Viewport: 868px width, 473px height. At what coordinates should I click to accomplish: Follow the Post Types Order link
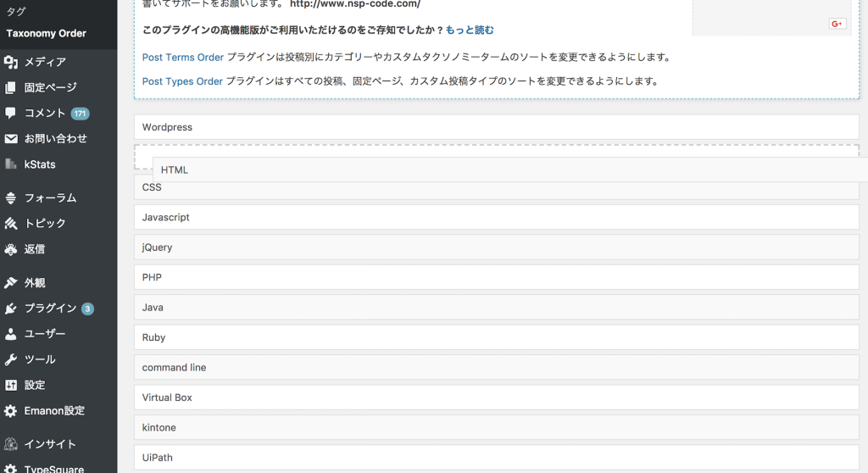(182, 81)
